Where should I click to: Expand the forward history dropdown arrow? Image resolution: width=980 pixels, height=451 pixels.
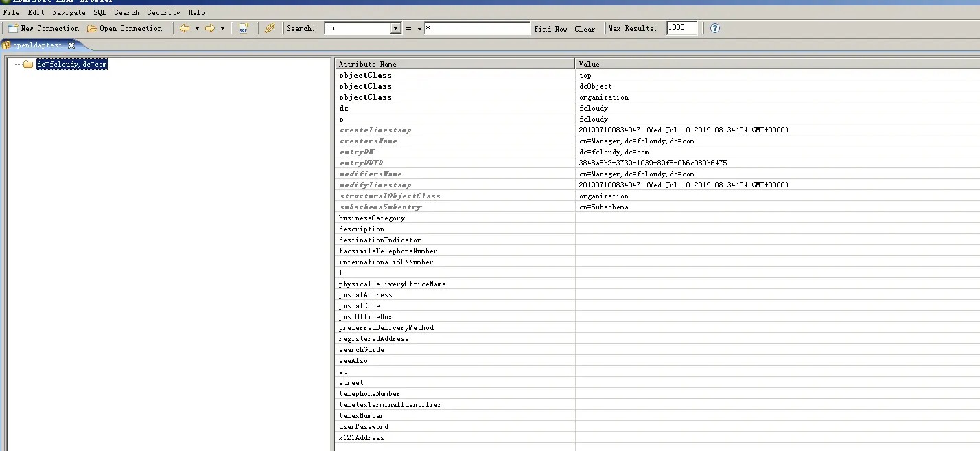pyautogui.click(x=222, y=29)
